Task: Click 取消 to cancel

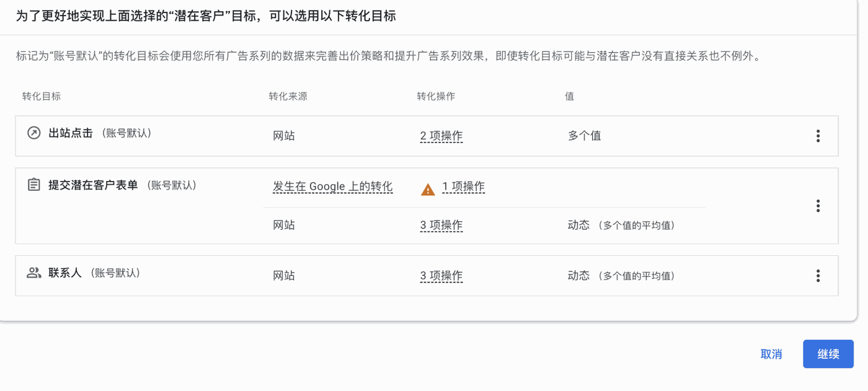Action: click(771, 354)
